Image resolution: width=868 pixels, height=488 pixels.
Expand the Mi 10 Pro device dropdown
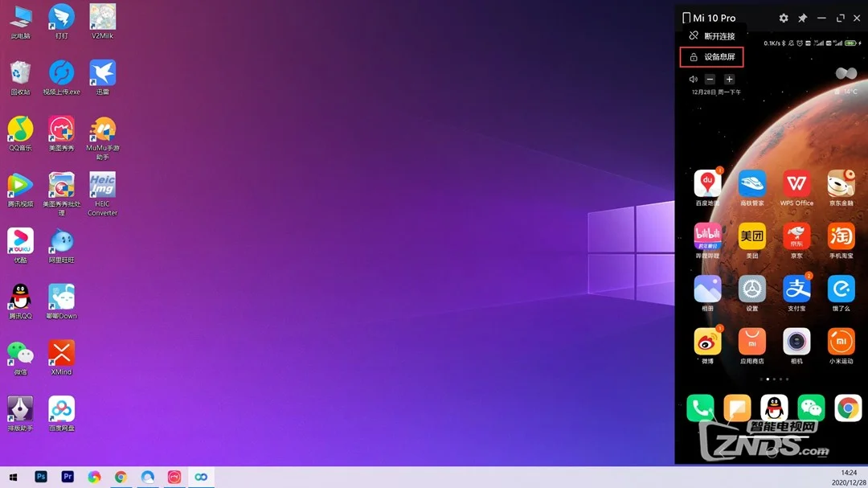coord(708,18)
